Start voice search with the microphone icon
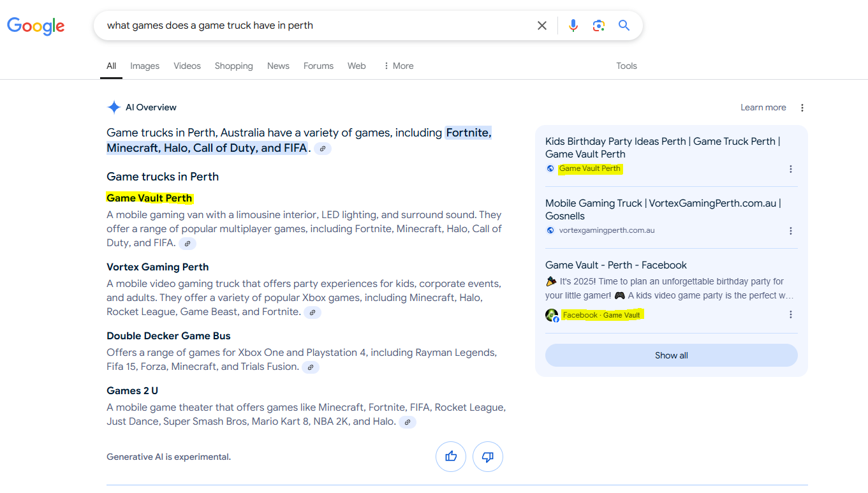Screen dimensions: 868x493 (x=573, y=26)
